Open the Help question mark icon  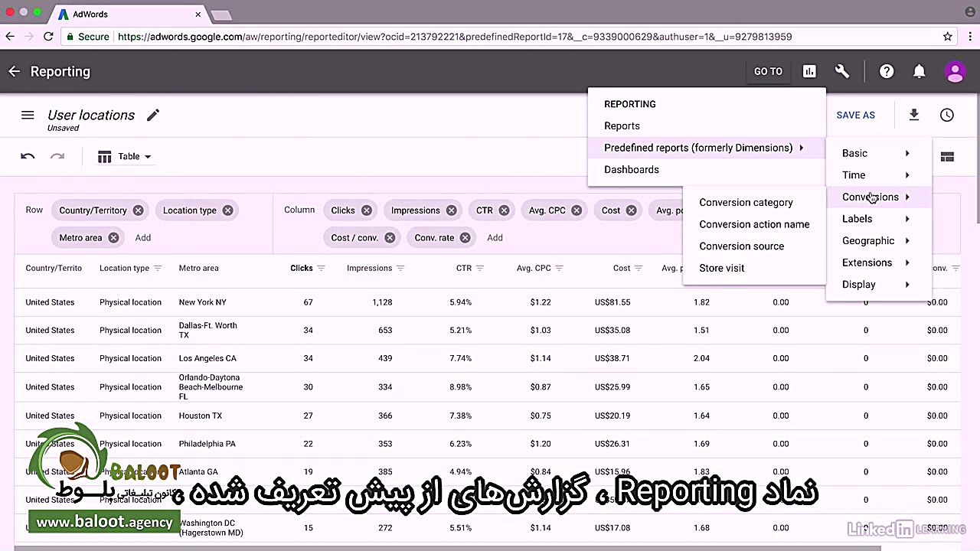point(887,71)
